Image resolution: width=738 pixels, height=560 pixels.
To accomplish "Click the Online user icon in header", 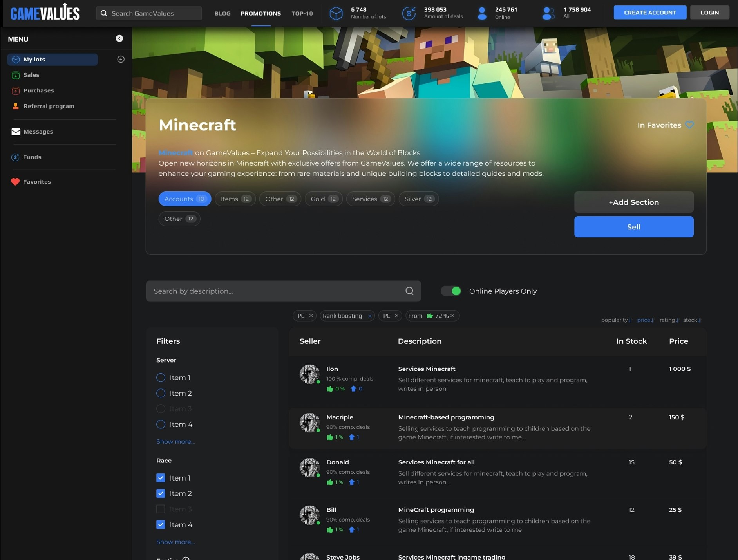I will (482, 13).
